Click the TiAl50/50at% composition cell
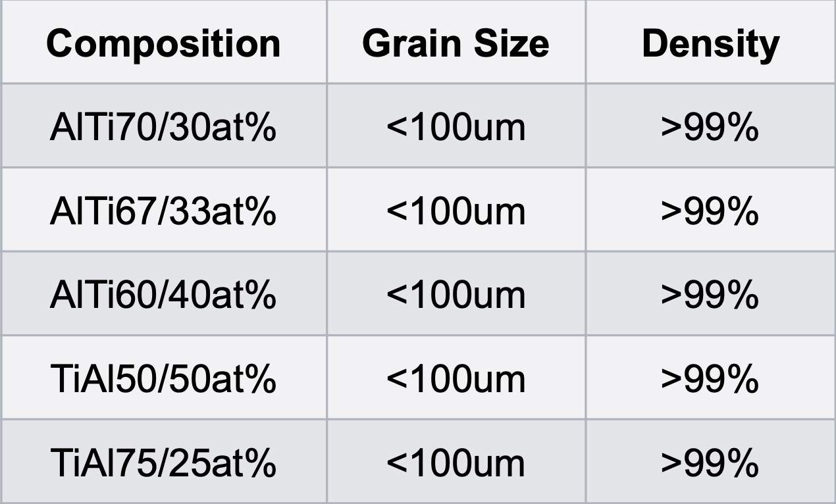 (x=163, y=379)
